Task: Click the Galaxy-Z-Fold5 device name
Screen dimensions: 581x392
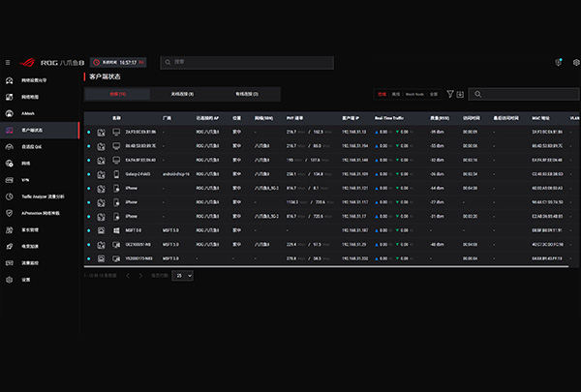Action: (138, 174)
